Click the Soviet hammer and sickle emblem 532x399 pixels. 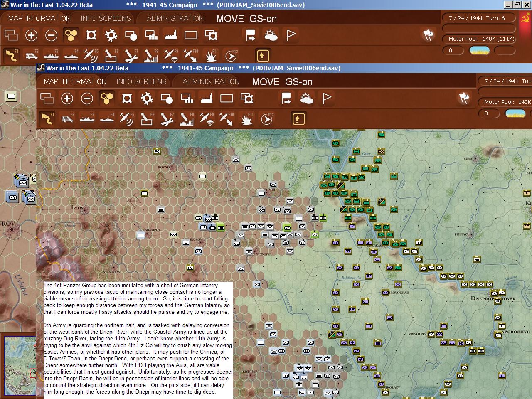(525, 19)
